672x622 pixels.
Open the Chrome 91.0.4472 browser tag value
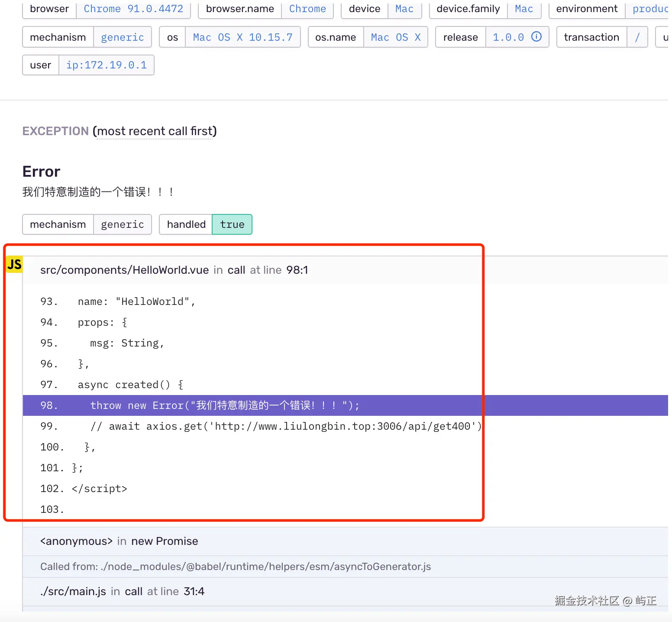point(133,9)
